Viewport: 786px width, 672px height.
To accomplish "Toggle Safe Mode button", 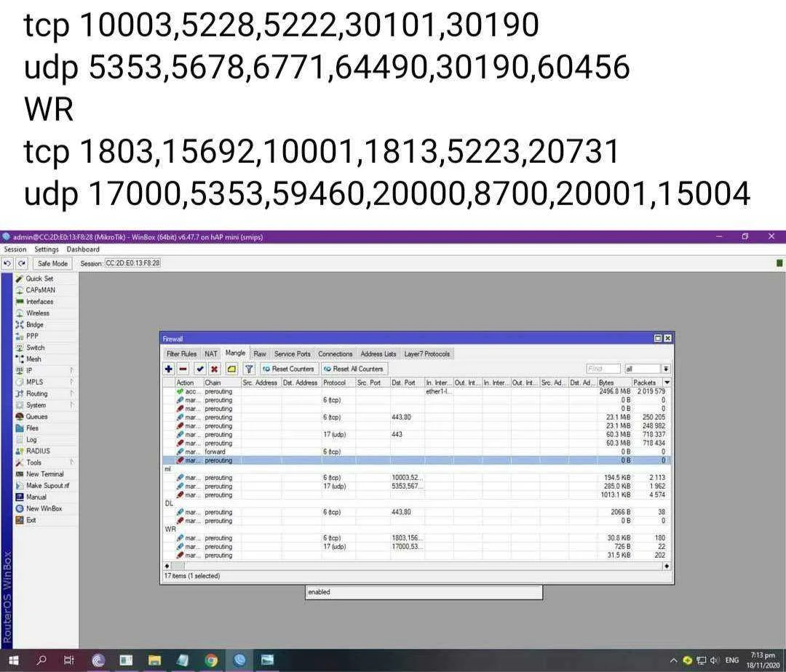I will tap(52, 263).
